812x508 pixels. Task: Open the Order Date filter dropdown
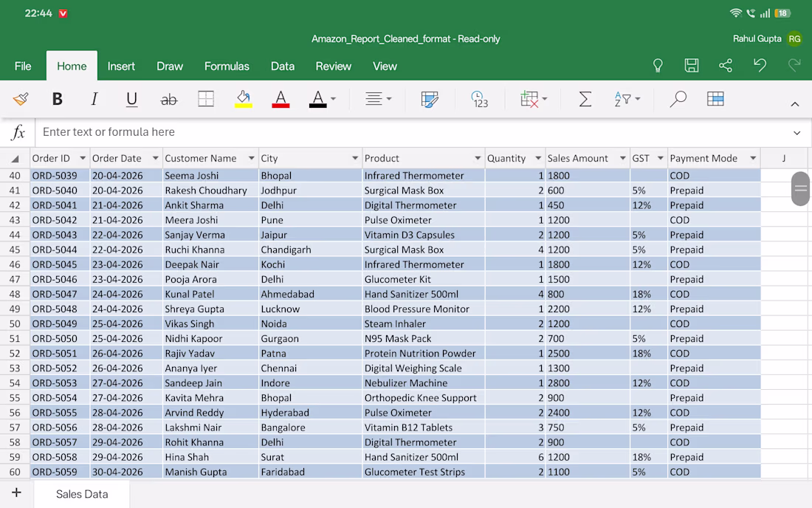155,158
